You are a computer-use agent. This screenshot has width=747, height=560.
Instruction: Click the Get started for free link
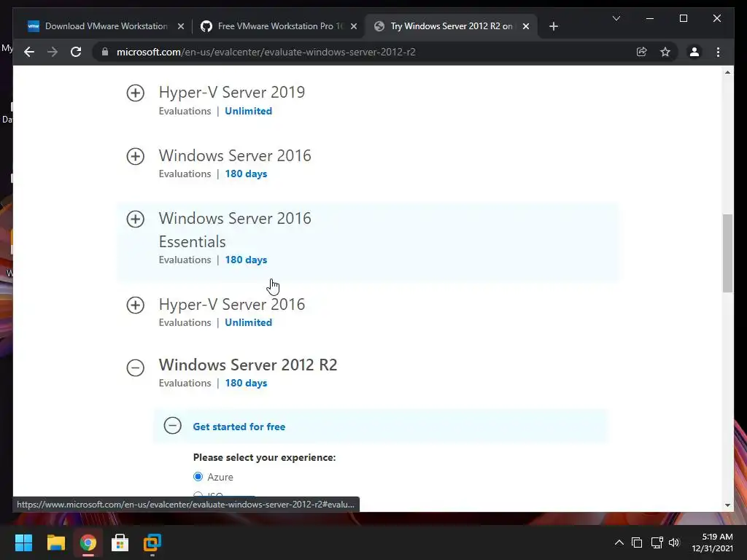239,427
